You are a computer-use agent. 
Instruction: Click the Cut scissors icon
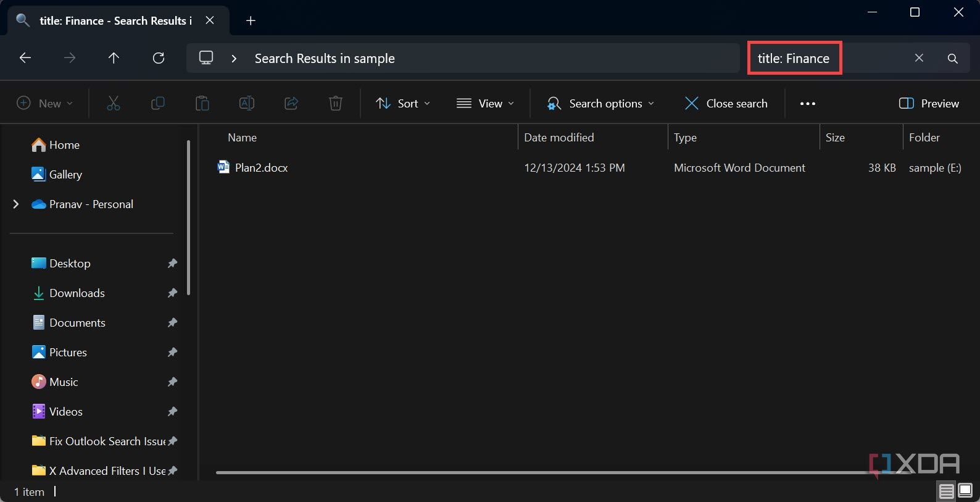pos(114,103)
